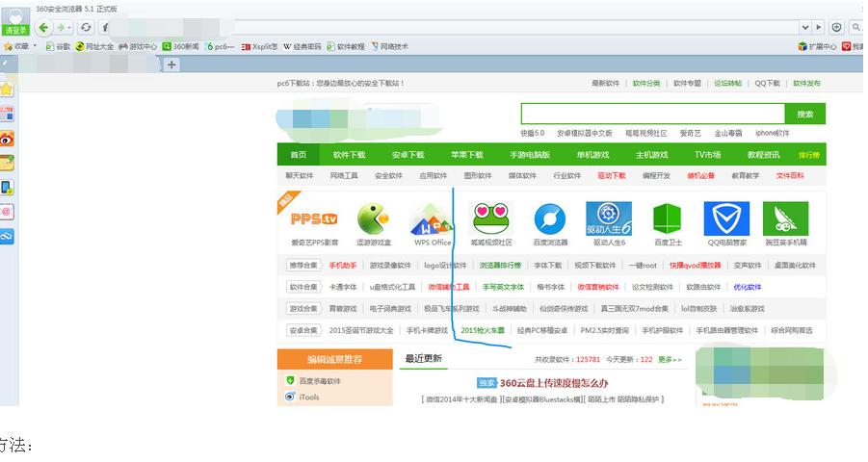Image resolution: width=868 pixels, height=462 pixels.
Task: Click the 游戏合集 label
Action: [x=303, y=308]
